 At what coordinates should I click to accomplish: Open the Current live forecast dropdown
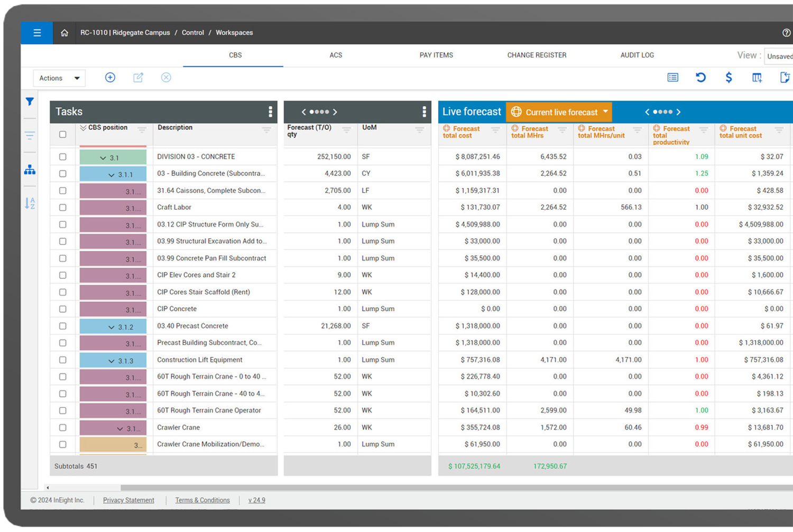point(559,112)
